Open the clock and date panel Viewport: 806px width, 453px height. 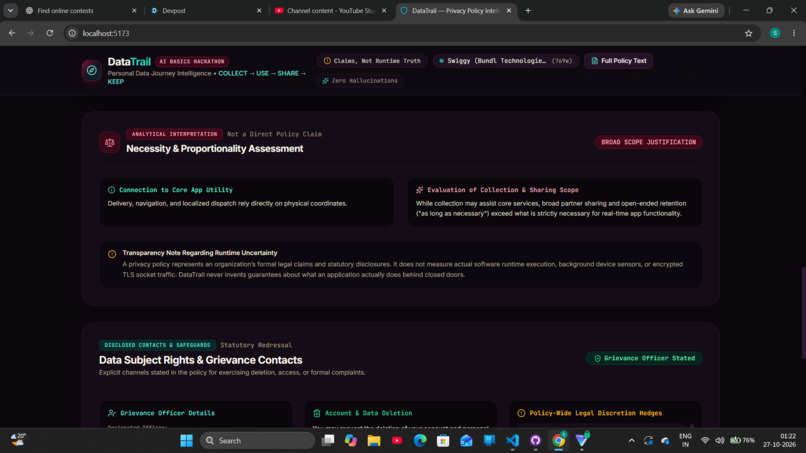point(779,440)
